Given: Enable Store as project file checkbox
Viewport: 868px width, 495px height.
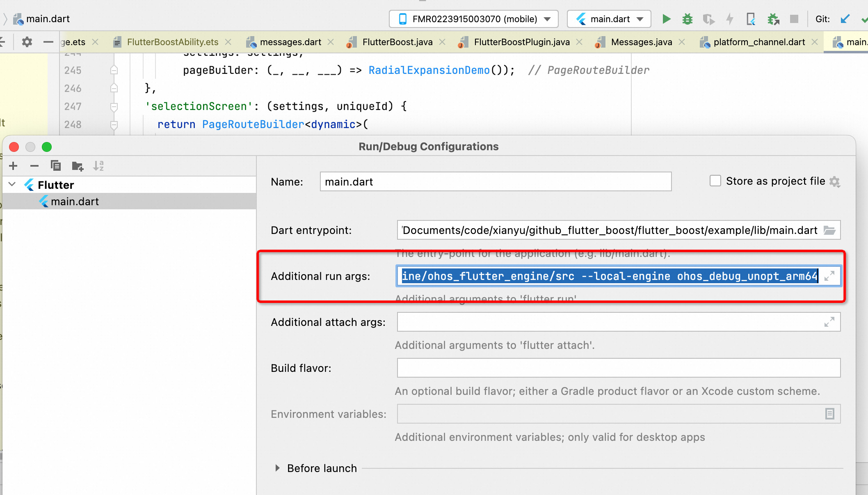Looking at the screenshot, I should coord(715,181).
